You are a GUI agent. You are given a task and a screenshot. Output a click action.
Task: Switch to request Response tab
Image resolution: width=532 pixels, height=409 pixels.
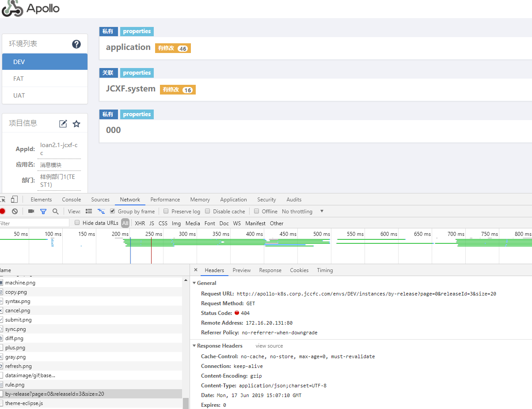click(270, 270)
